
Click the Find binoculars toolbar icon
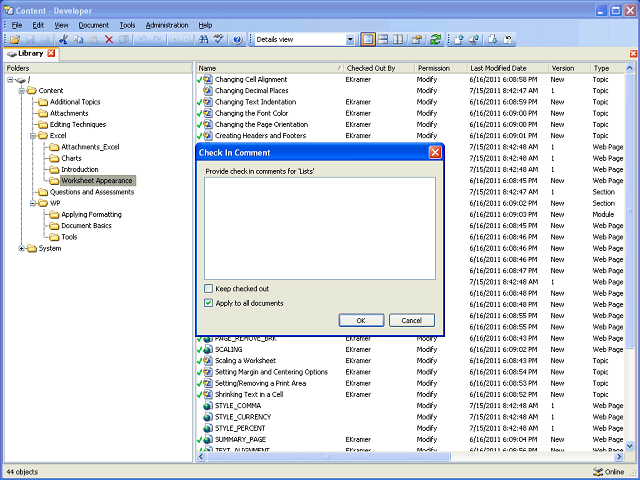203,40
